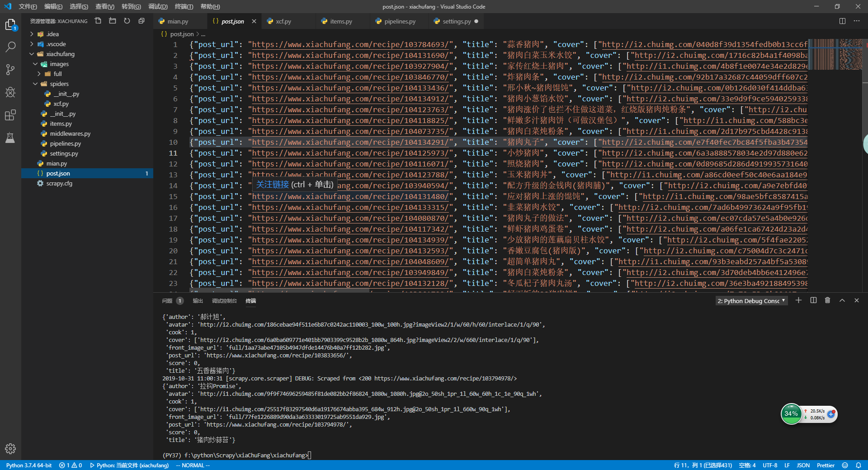Open the Run and Debug view
The image size is (868, 470).
tap(10, 92)
